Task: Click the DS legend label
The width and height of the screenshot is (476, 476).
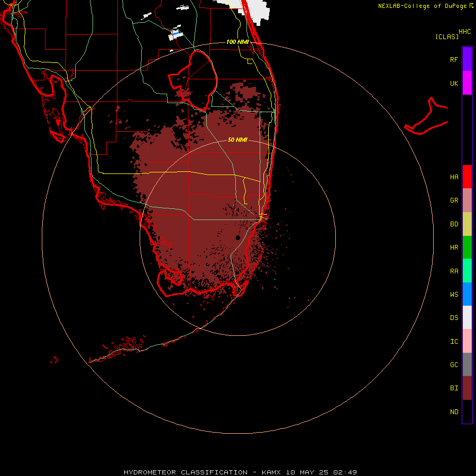Action: coord(454,318)
